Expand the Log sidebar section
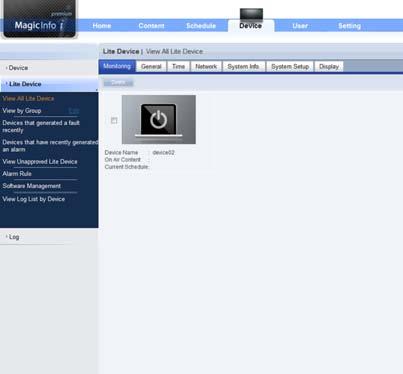This screenshot has height=374, width=403. [x=49, y=237]
